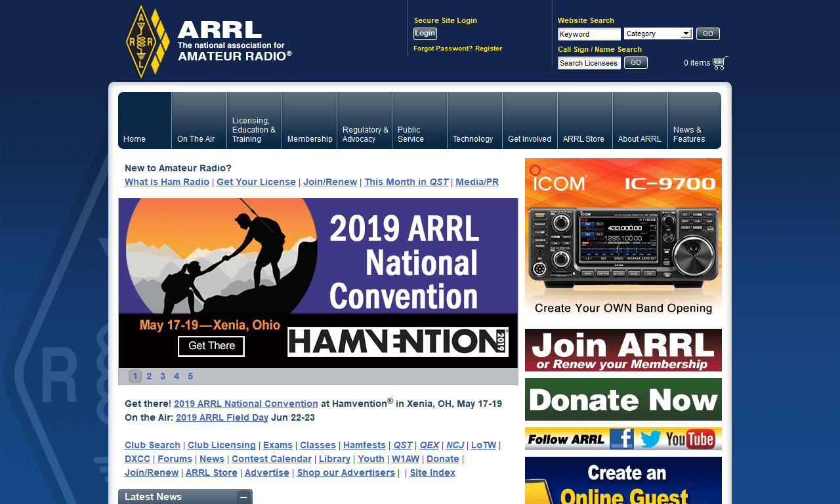840x504 pixels.
Task: Open Hamfests link
Action: 364,445
